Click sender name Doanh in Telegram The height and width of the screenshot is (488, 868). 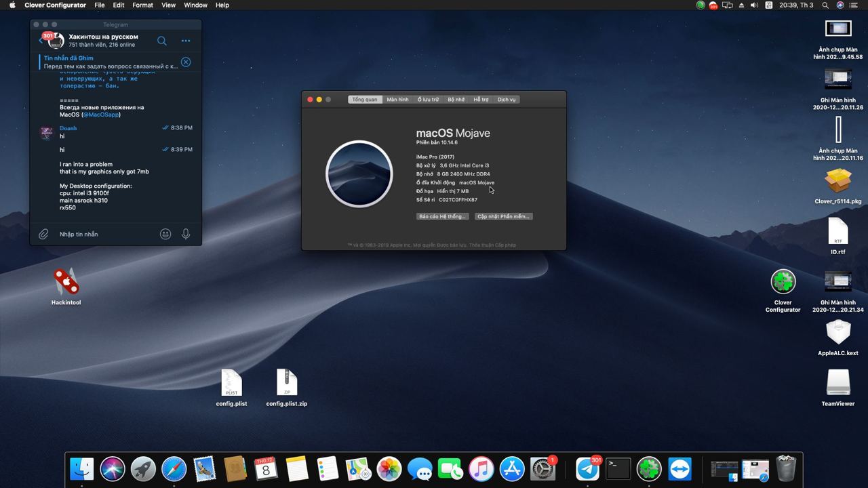coord(68,128)
